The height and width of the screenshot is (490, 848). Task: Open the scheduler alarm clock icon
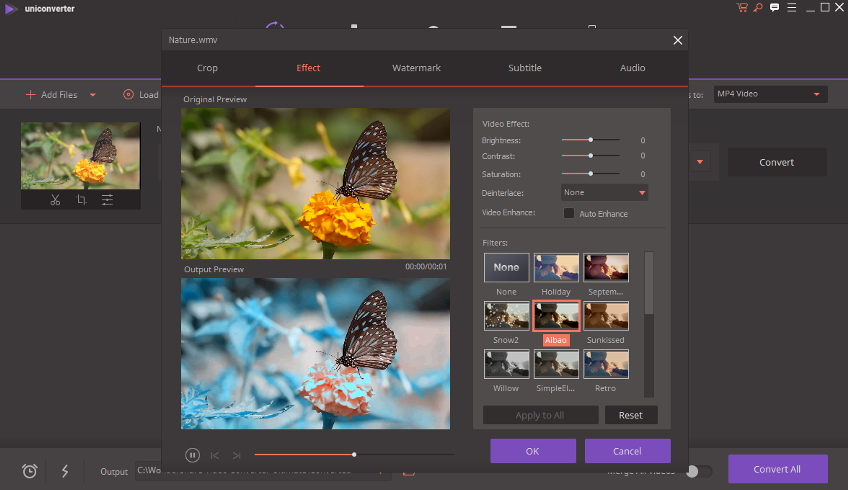click(30, 471)
